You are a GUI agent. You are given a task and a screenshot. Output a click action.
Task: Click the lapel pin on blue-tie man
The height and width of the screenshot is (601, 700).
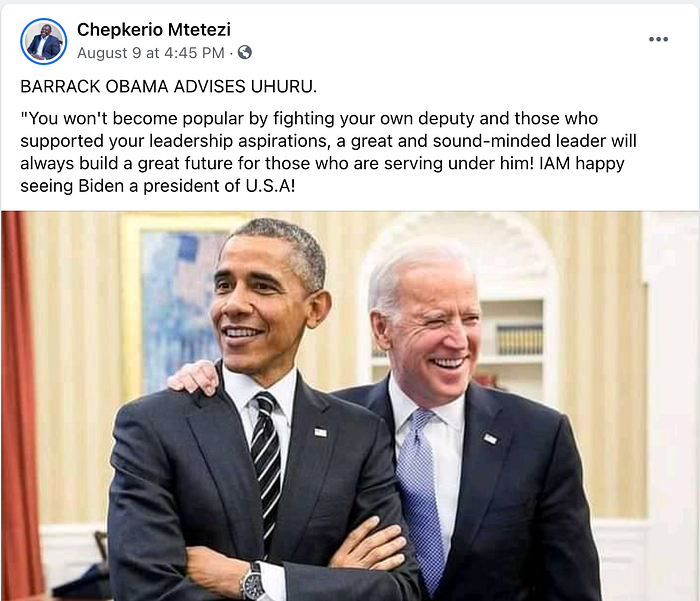490,438
